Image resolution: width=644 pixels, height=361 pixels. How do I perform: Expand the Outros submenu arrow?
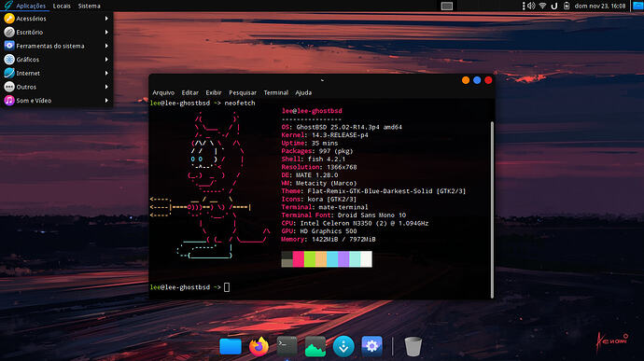(106, 87)
